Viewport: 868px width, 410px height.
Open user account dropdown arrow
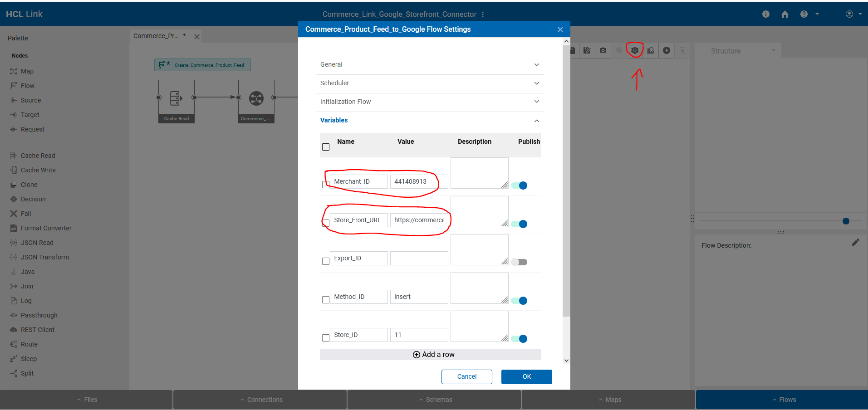pyautogui.click(x=860, y=14)
